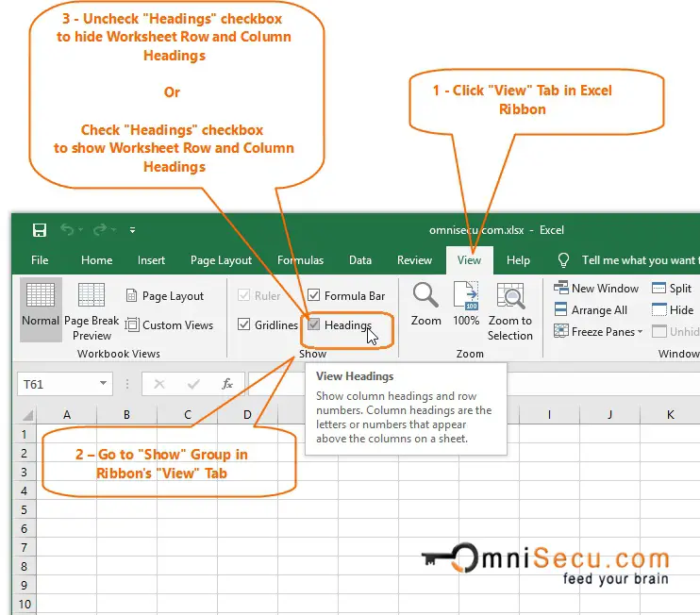Image resolution: width=700 pixels, height=615 pixels.
Task: Select column D header
Action: coord(247,415)
